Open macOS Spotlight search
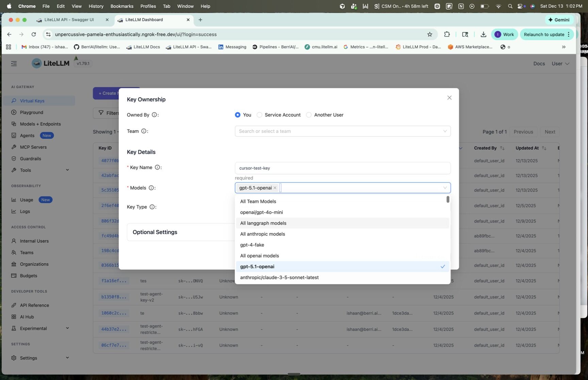The height and width of the screenshot is (380, 588). click(510, 6)
